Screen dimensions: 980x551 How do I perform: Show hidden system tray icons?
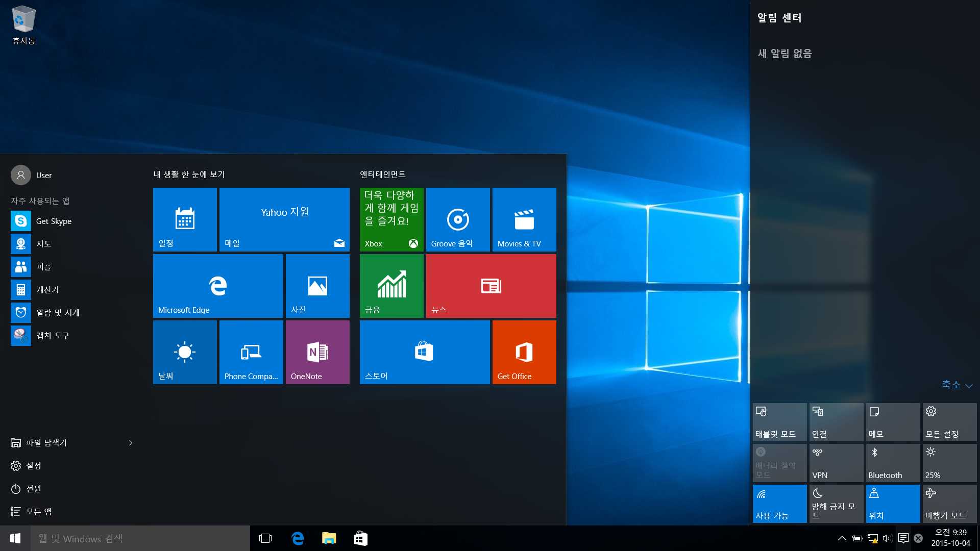842,538
